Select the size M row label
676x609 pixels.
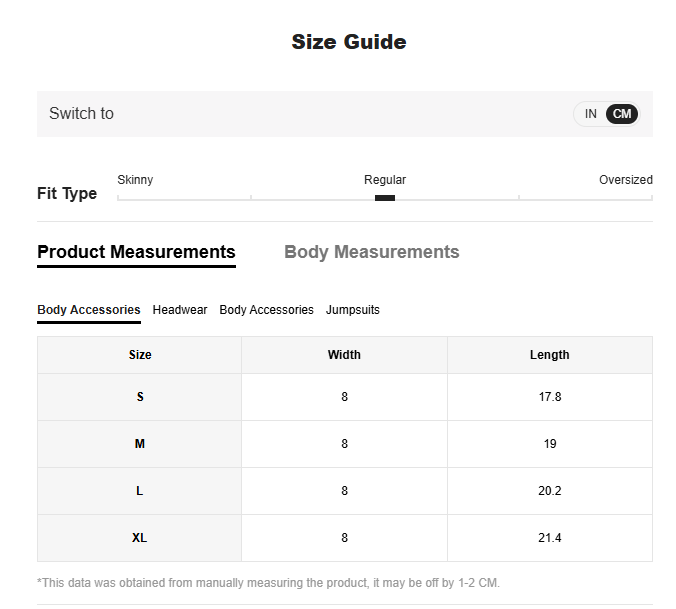coord(140,444)
